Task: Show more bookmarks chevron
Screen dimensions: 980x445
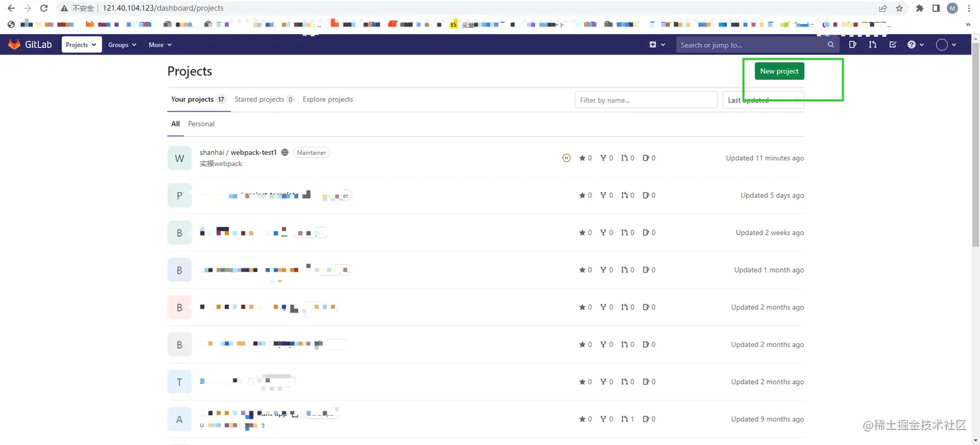Action: click(x=969, y=25)
